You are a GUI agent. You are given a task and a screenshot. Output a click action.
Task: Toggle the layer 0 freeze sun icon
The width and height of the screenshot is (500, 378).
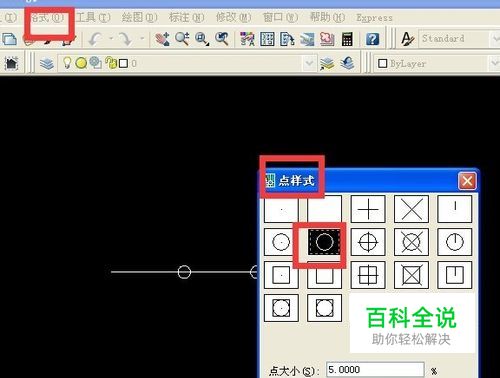pyautogui.click(x=81, y=63)
